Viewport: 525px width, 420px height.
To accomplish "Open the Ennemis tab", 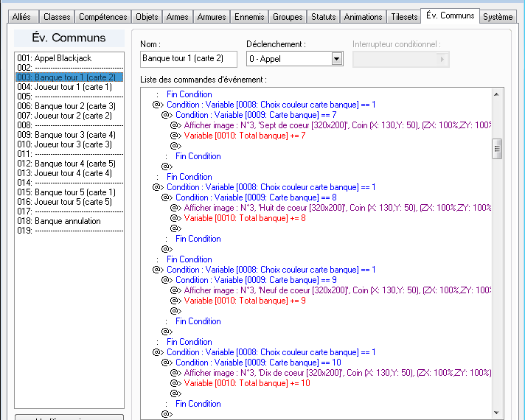I will click(249, 17).
